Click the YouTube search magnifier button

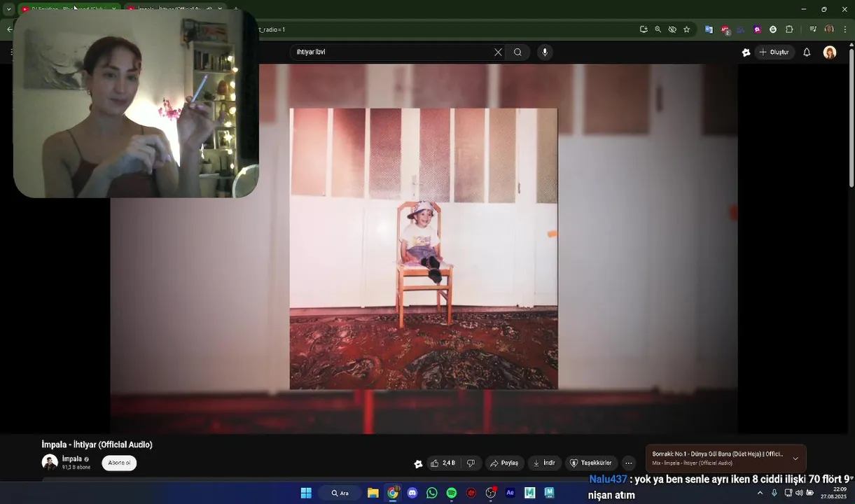(517, 52)
